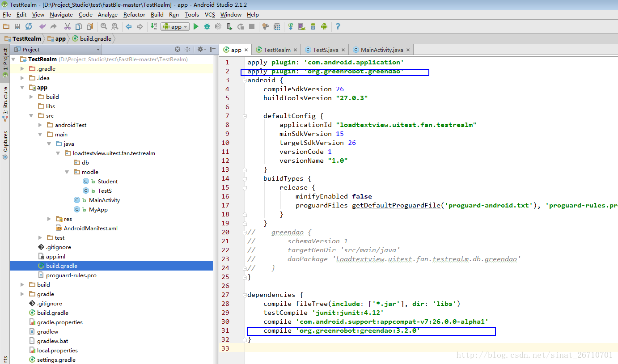Screen dimensions: 618x364
Task: Switch to the TestS.java tab
Action: 325,50
